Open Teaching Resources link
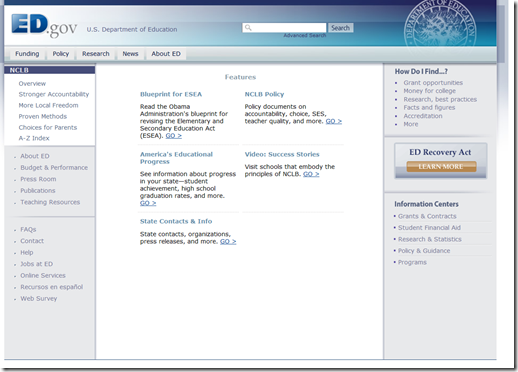The height and width of the screenshot is (372, 518). 50,202
